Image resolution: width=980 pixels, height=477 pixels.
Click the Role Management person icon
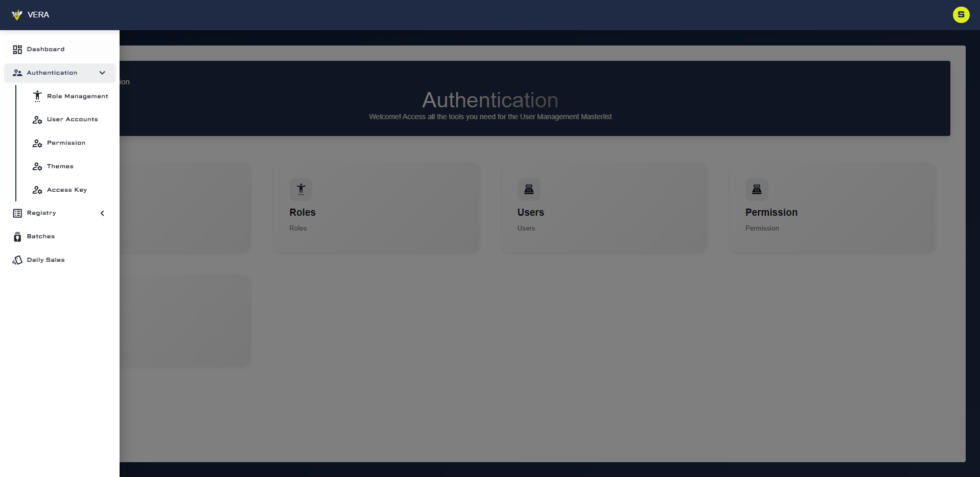point(37,96)
